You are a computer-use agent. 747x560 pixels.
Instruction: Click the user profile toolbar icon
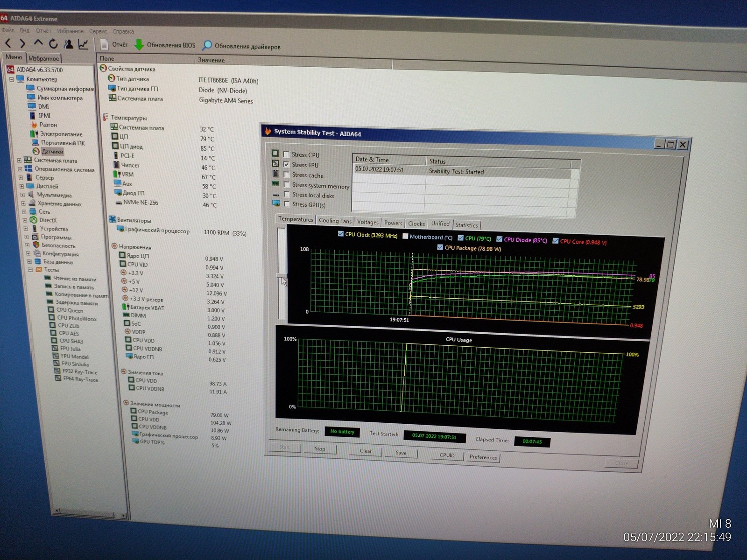pos(69,44)
